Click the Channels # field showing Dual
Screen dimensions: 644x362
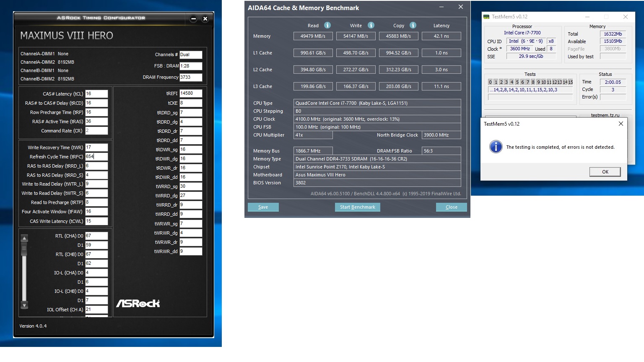tap(191, 55)
